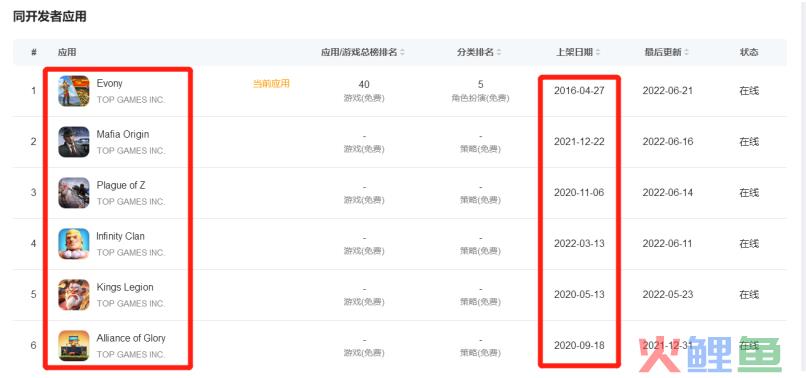Sort by 分类排名 column
806x378 pixels.
click(x=480, y=52)
